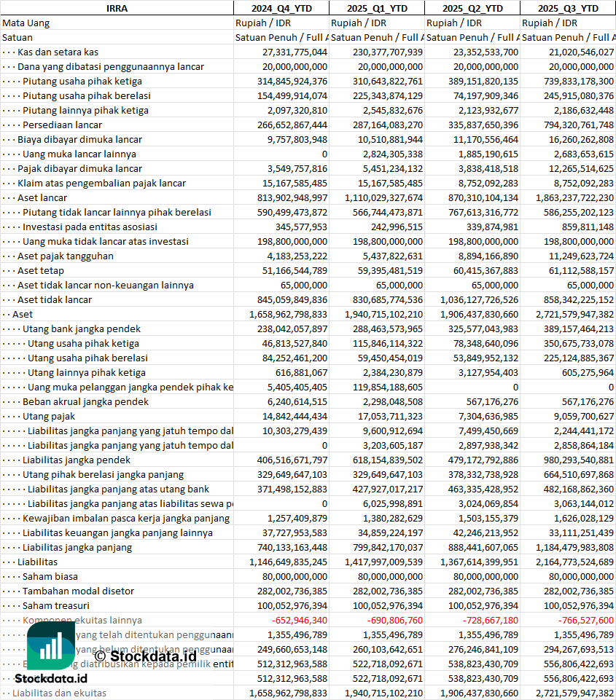The image size is (616, 700).
Task: Click the Saham biasa row label
Action: [x=50, y=576]
